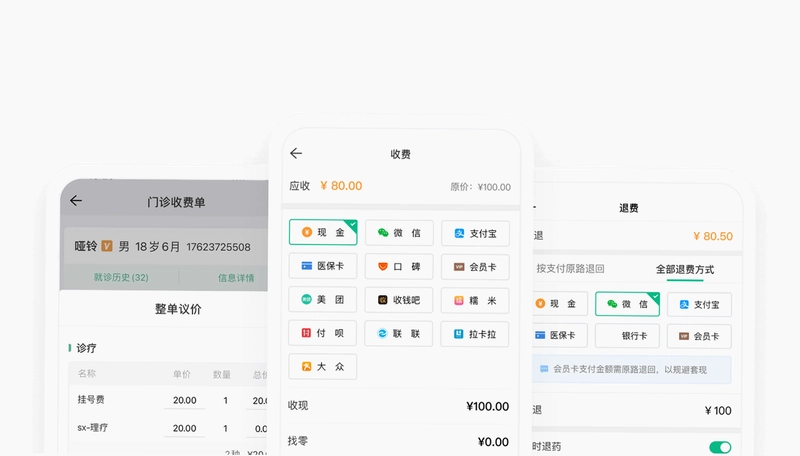Click the 诊疗 section heading

tap(86, 348)
